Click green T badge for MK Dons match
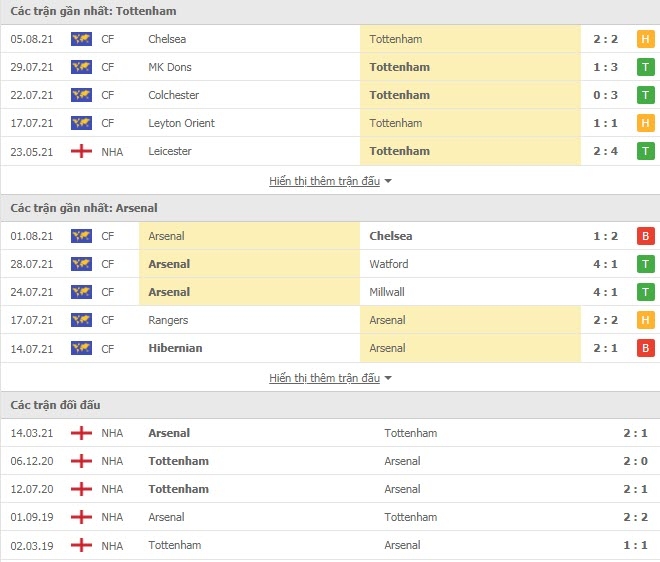The width and height of the screenshot is (660, 562). point(645,67)
